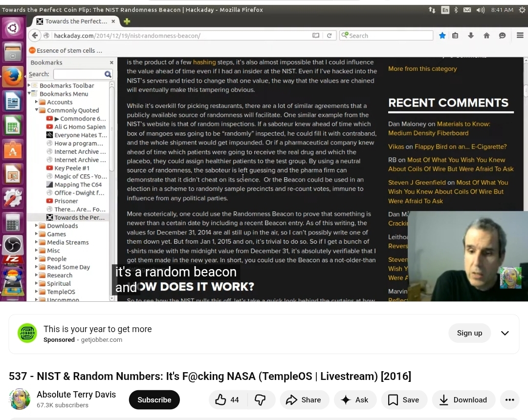Click the Bluetooth indicator in top panel

point(456,10)
